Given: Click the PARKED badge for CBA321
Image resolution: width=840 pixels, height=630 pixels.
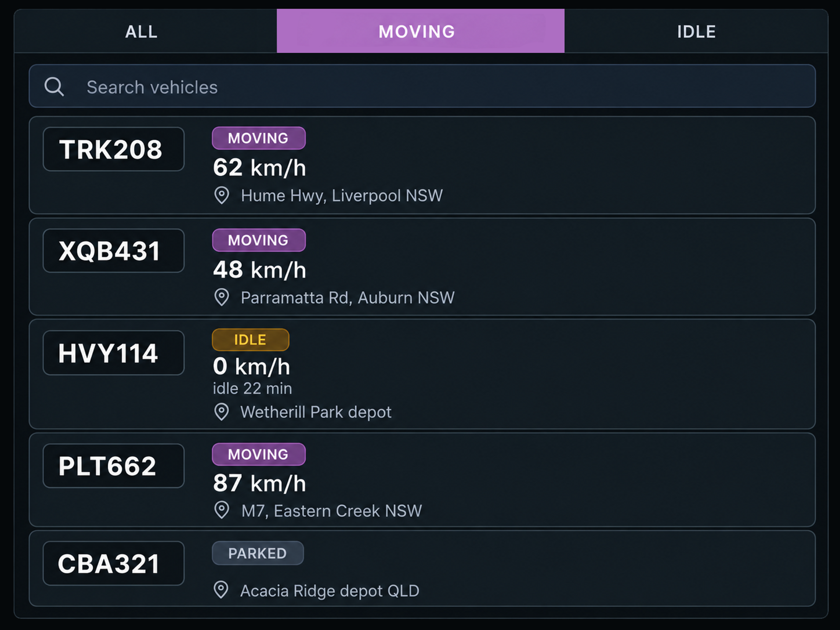Looking at the screenshot, I should pyautogui.click(x=258, y=553).
